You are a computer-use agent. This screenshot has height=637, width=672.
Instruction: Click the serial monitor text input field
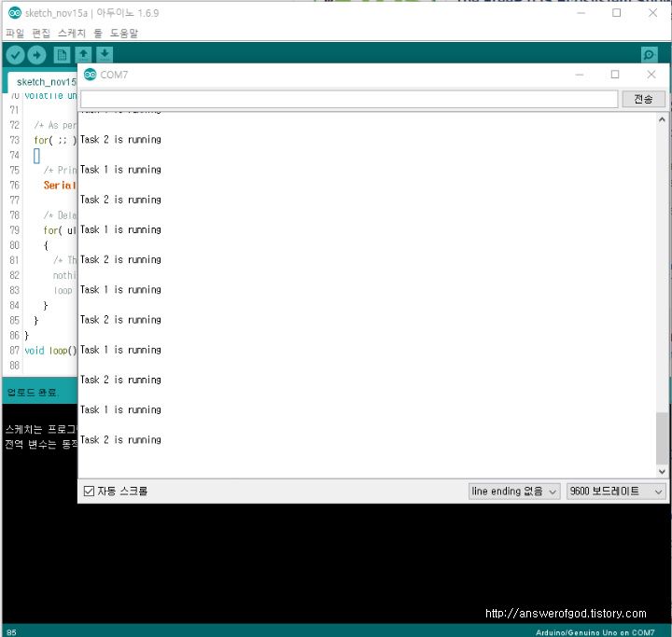[349, 99]
